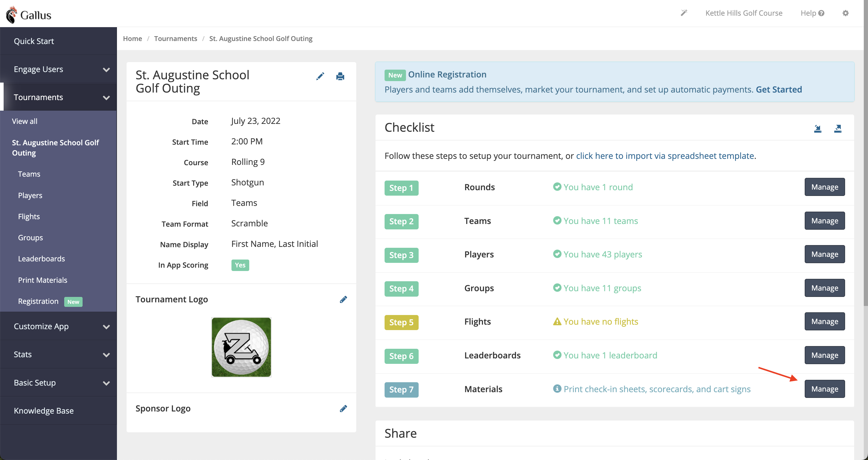Manage Players in Step 3
Viewport: 868px width, 460px height.
coord(825,254)
